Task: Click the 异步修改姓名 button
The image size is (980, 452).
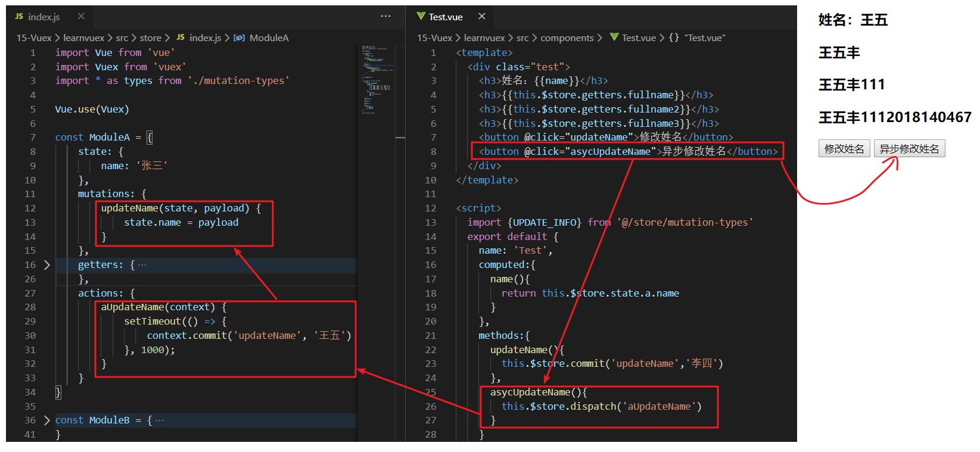Action: (909, 149)
